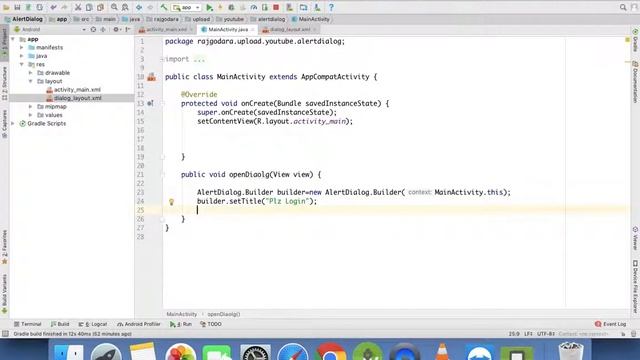This screenshot has width=640, height=360.
Task: Click the intention lightbulb on line 24
Action: [x=171, y=202]
